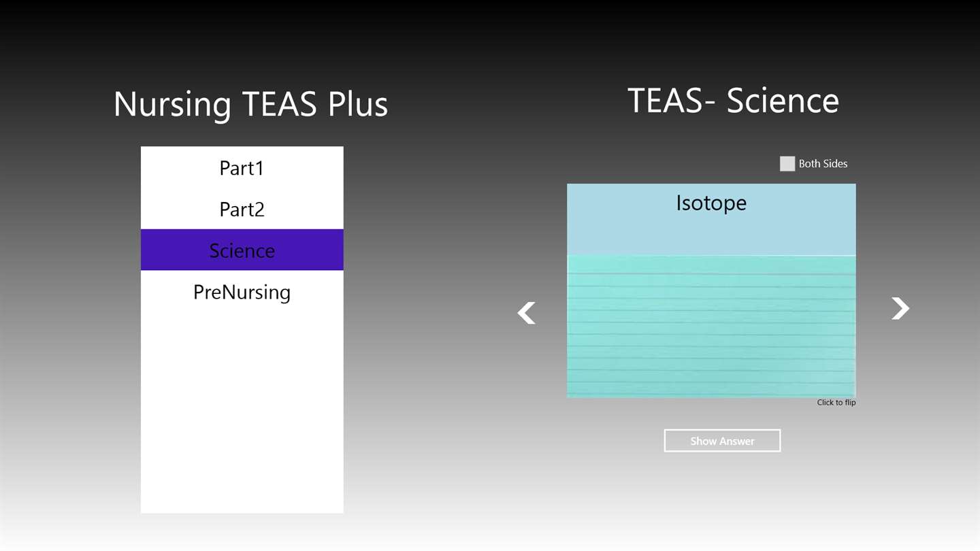The height and width of the screenshot is (551, 980).
Task: Enable the Both Sides checkbox
Action: [x=787, y=163]
